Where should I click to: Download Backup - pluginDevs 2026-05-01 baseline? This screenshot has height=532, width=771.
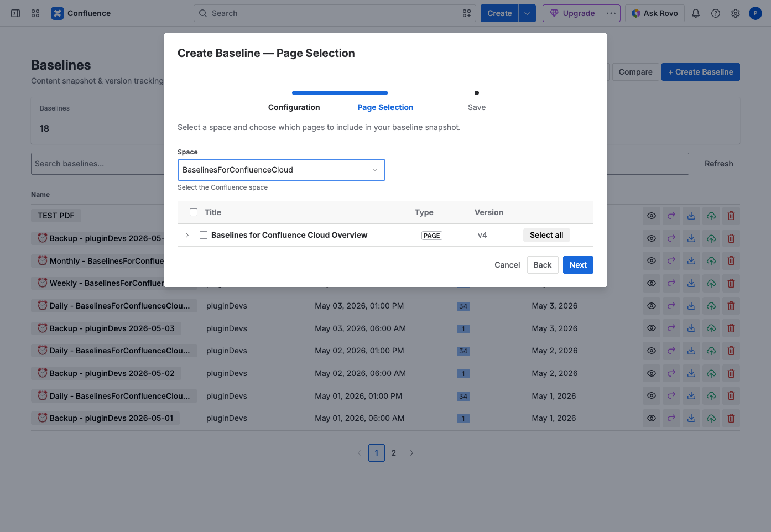click(691, 418)
